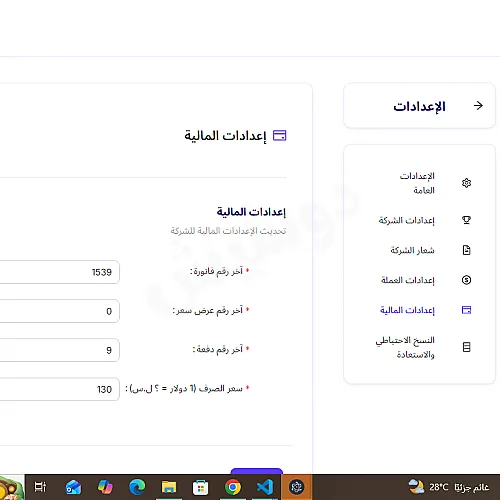The height and width of the screenshot is (500, 500).
Task: Click the الإعدادات header title
Action: [x=419, y=106]
